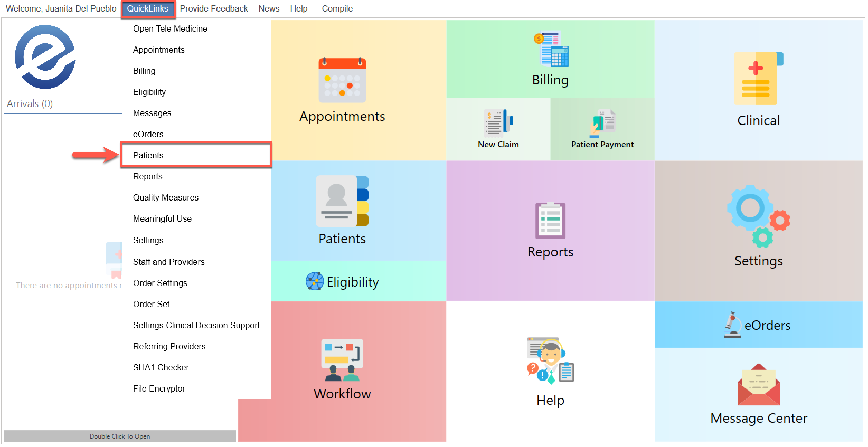The width and height of the screenshot is (868, 447).
Task: Click the Arrivals (0) header
Action: tap(30, 103)
